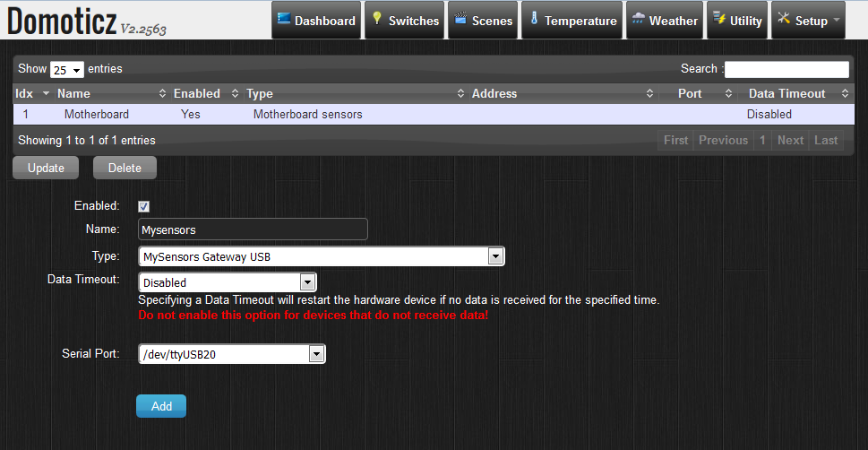
Task: Click the Dashboard monitor icon
Action: [284, 18]
